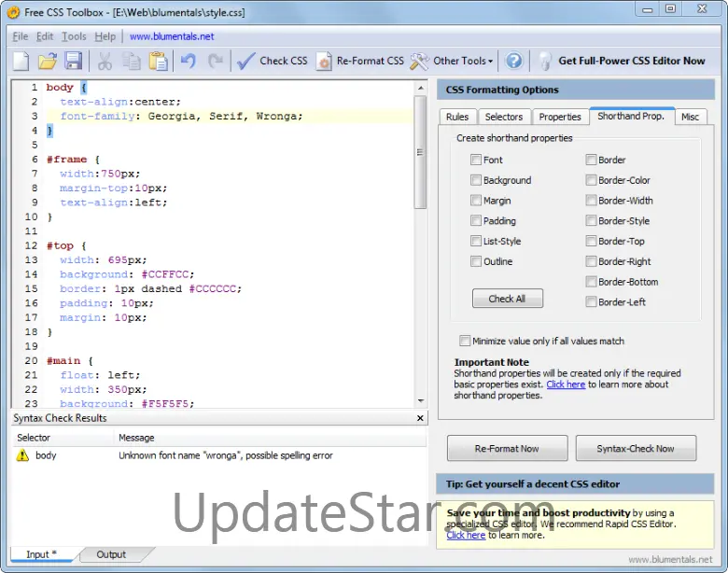Click the editor scrollbar up arrow
728x573 pixels.
(x=420, y=88)
